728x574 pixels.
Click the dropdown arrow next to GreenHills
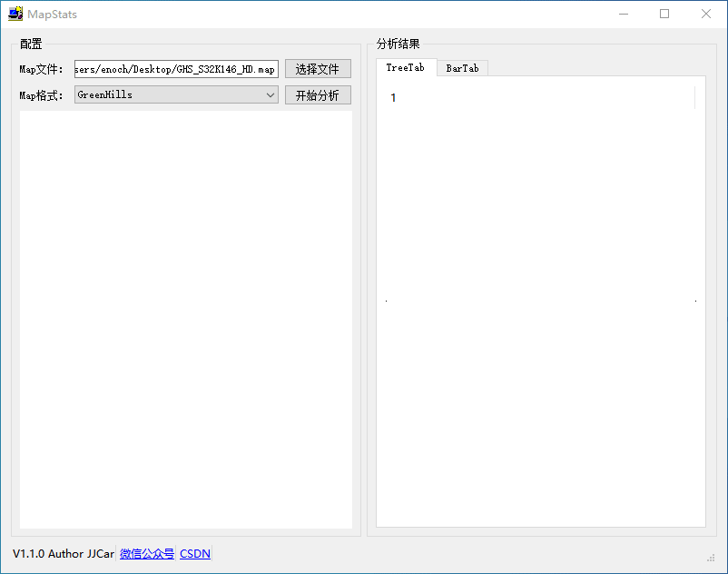pos(270,94)
